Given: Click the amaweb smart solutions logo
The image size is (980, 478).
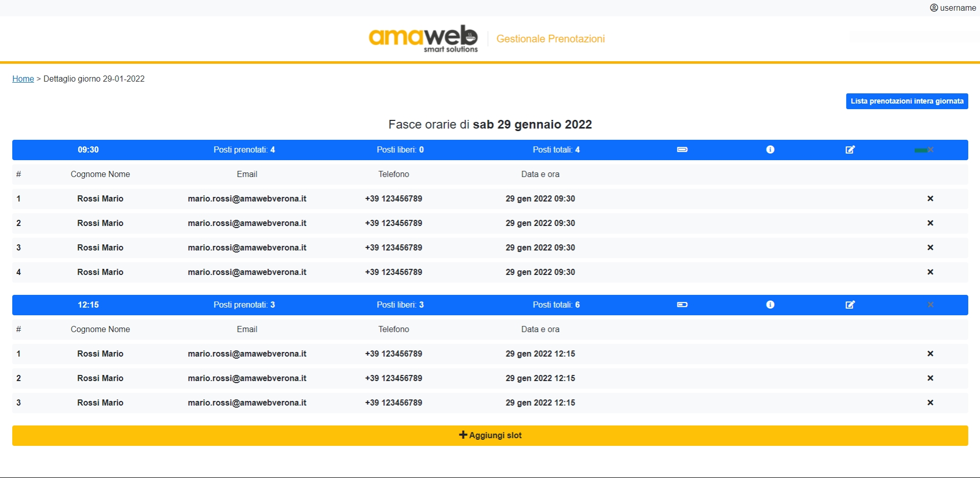Looking at the screenshot, I should 423,38.
